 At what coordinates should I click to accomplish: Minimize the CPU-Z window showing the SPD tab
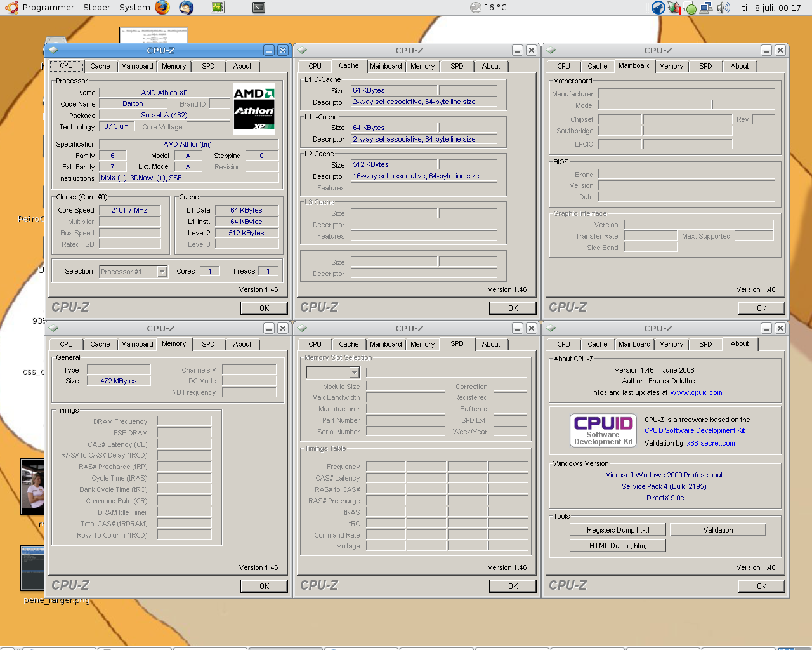pyautogui.click(x=518, y=328)
